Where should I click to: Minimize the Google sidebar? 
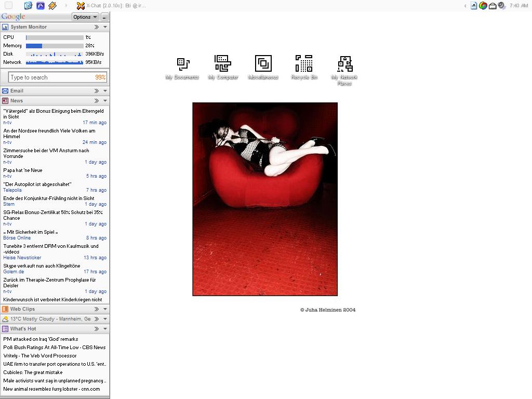(x=104, y=17)
